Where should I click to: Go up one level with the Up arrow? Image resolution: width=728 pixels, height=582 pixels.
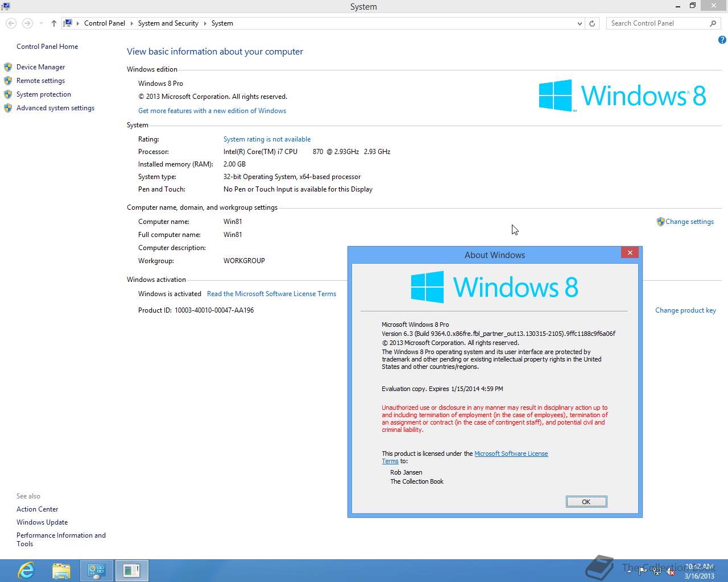click(x=53, y=23)
